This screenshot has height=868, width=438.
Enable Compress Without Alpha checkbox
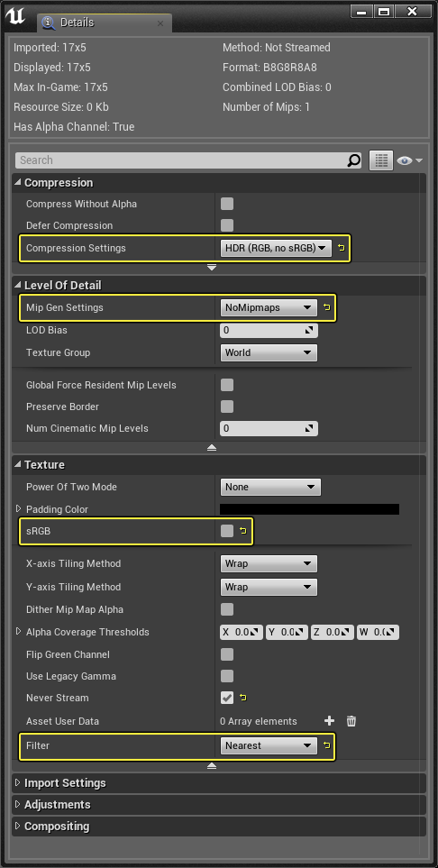pos(227,204)
